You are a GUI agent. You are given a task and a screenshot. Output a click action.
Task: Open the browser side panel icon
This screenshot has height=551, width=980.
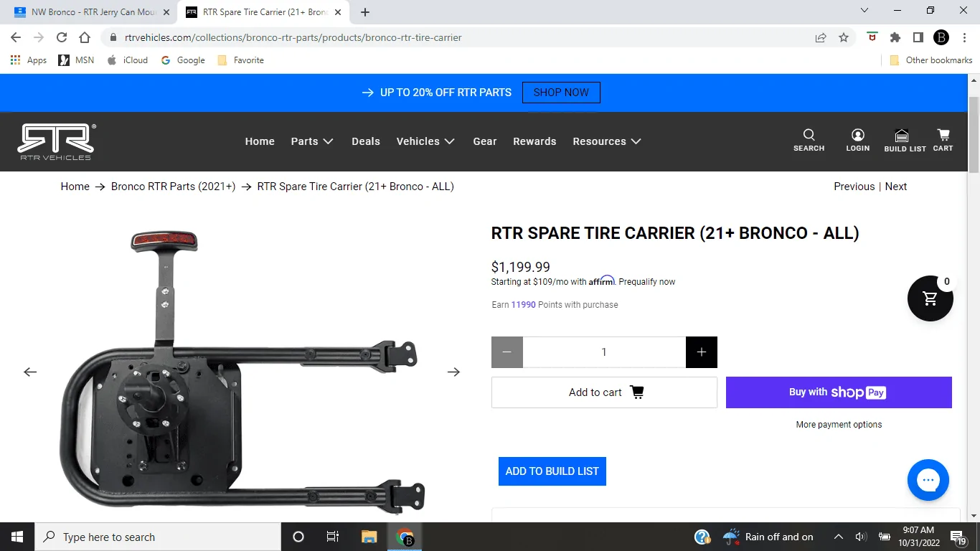pos(918,37)
